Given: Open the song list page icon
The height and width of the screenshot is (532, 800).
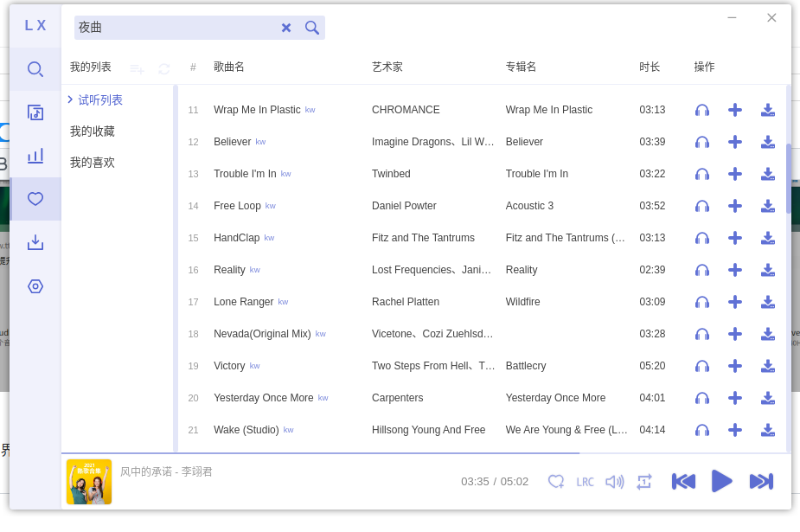Looking at the screenshot, I should point(35,112).
